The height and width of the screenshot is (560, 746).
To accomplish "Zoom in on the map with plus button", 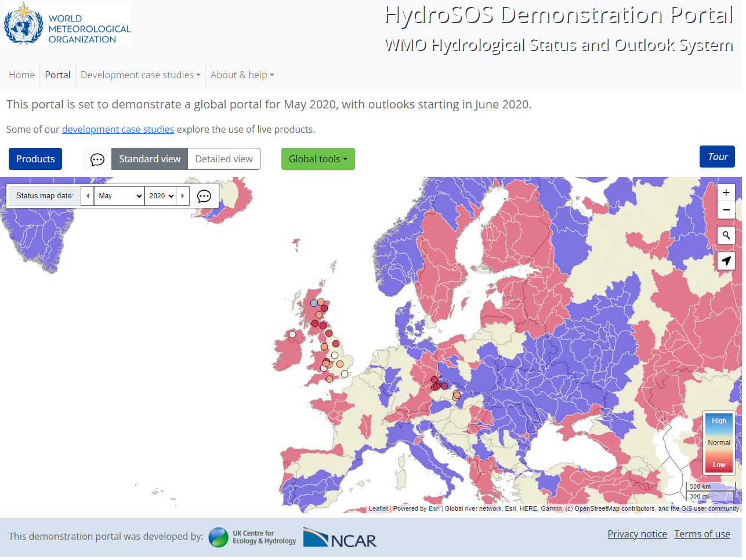I will 726,192.
